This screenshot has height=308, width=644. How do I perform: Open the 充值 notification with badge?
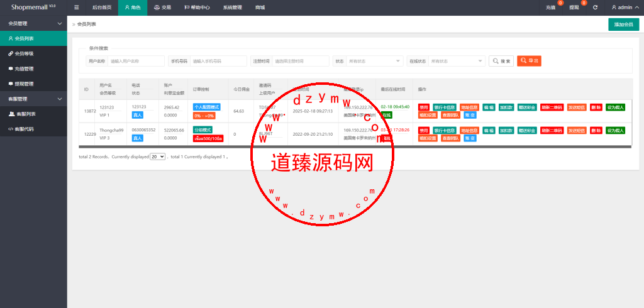click(551, 8)
